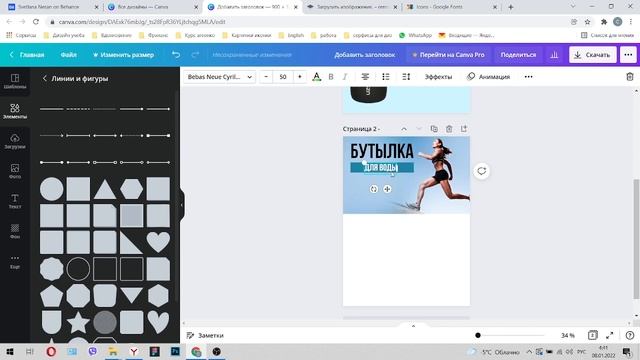640x360 pixels.
Task: Open the insights chart icon
Action: 554,55
